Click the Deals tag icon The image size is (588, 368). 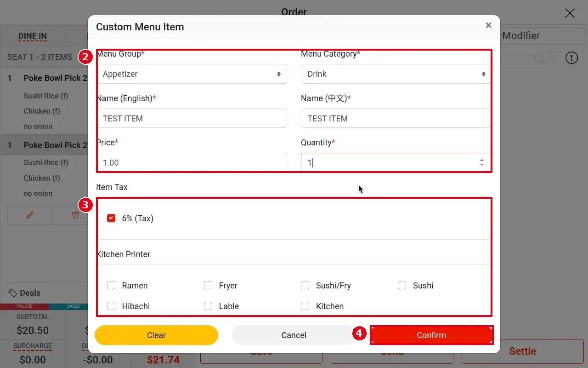pyautogui.click(x=13, y=293)
